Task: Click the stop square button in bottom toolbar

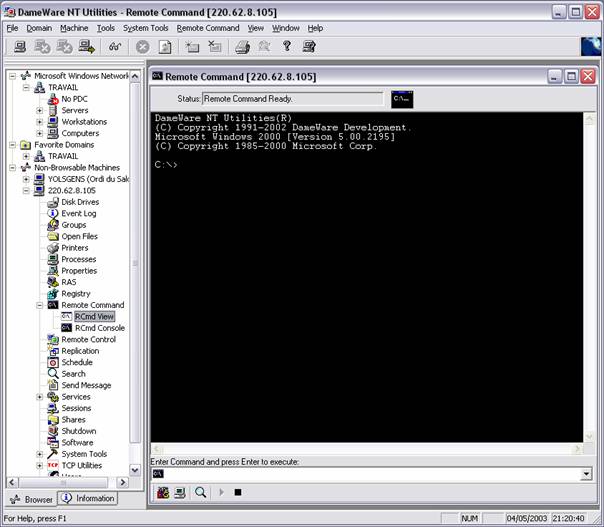Action: (238, 492)
